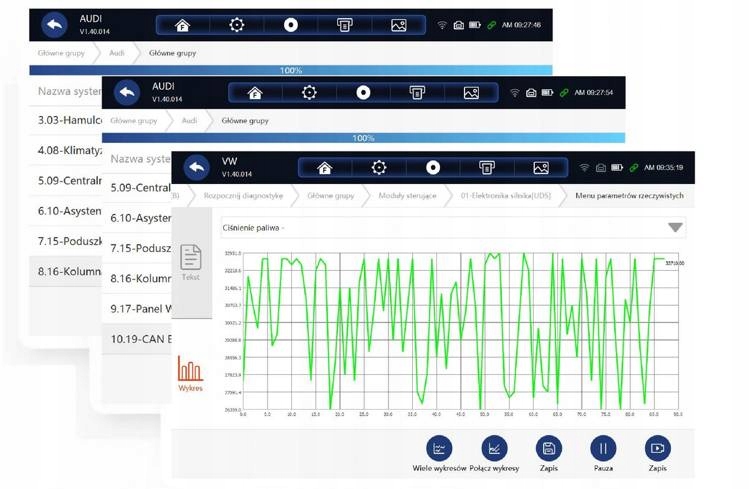
Task: Open gallery icon in rear AUDI window
Action: pos(398,25)
